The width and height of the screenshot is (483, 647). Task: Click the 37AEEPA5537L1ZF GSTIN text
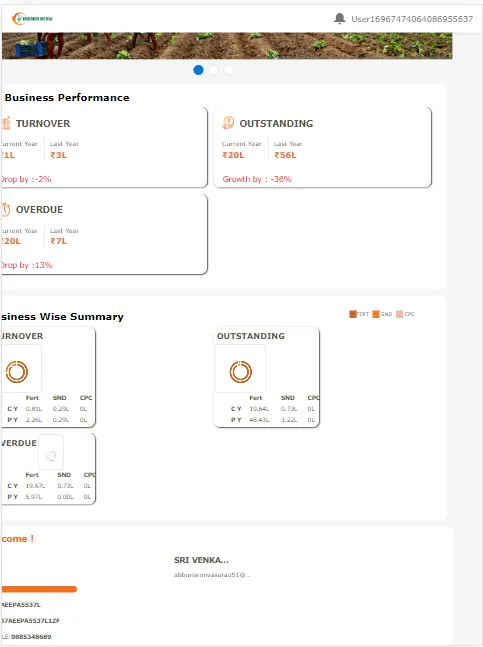[x=31, y=621]
